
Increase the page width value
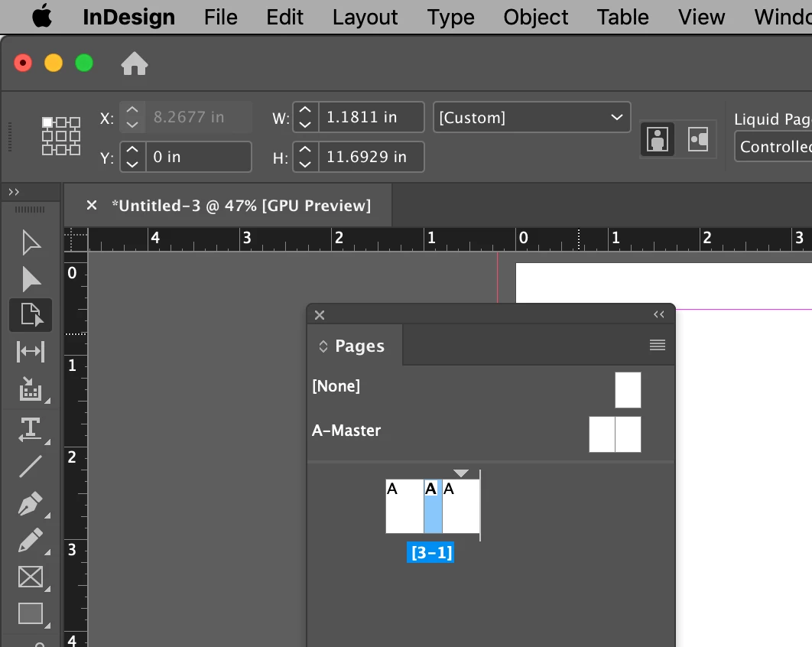coord(306,110)
